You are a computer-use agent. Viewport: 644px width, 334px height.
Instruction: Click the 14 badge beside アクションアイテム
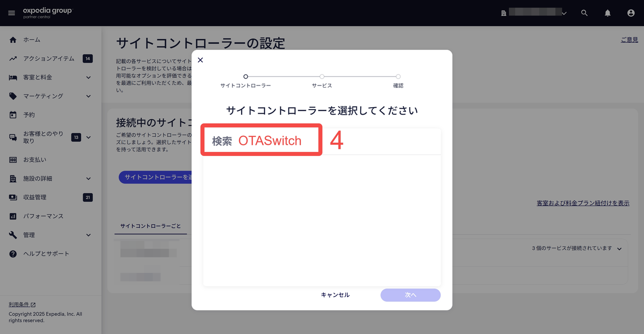88,58
